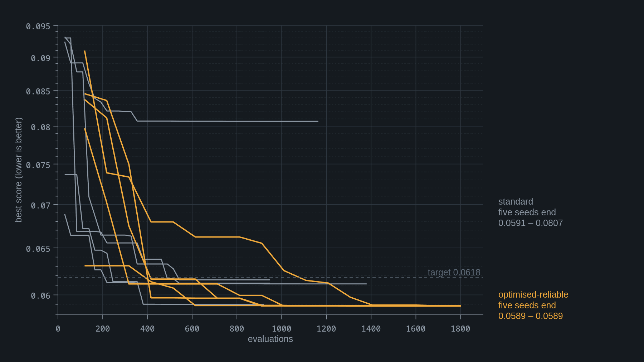The image size is (644, 362).
Task: Click the y-axis tick label 0.095
Action: coord(38,26)
